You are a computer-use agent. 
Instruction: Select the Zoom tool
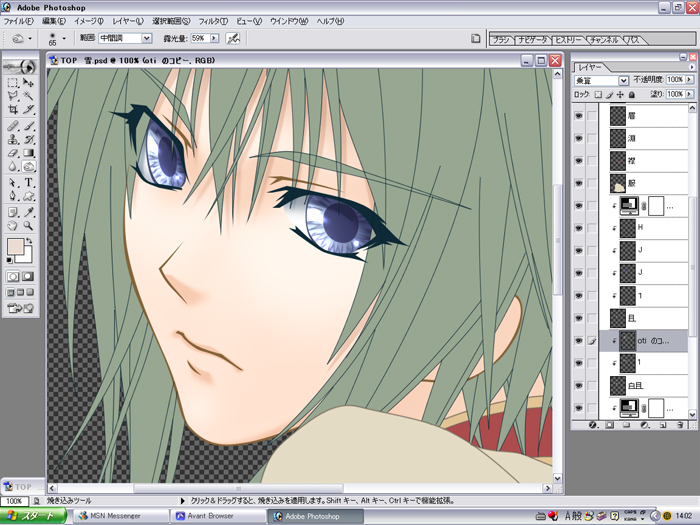point(28,225)
